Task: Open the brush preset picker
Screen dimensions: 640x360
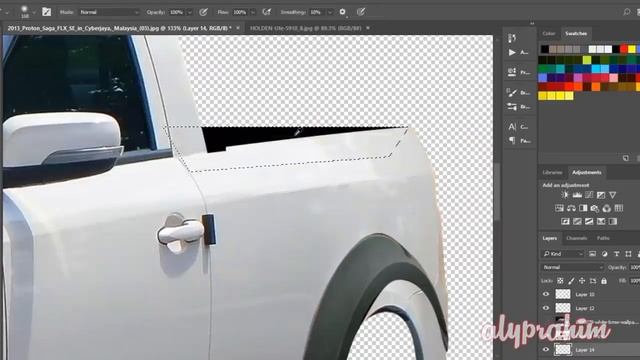Action: (28, 12)
